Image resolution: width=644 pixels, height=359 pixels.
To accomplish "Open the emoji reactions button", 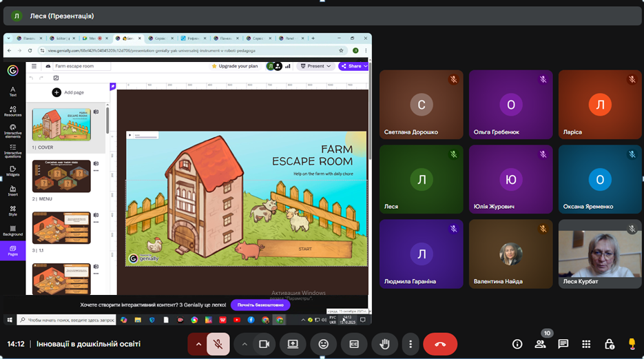I will pyautogui.click(x=324, y=344).
